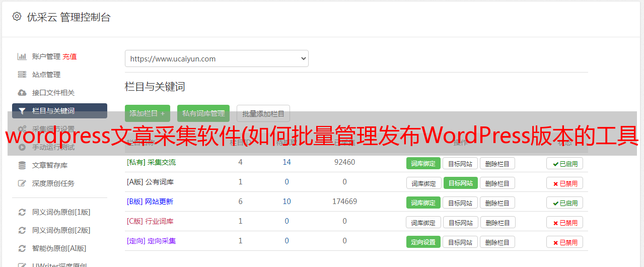Click the 充值 recharge link
This screenshot has width=644, height=267.
point(69,56)
